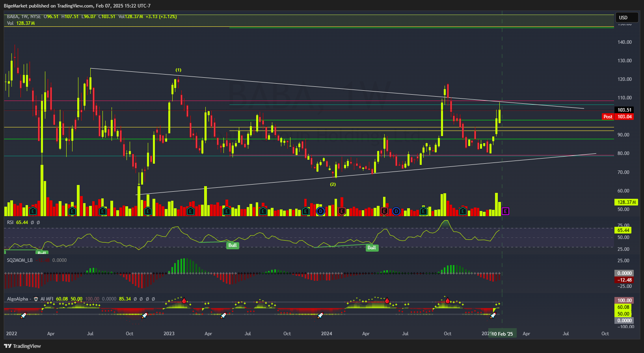Click the wave label (1) on the chart

pyautogui.click(x=178, y=70)
